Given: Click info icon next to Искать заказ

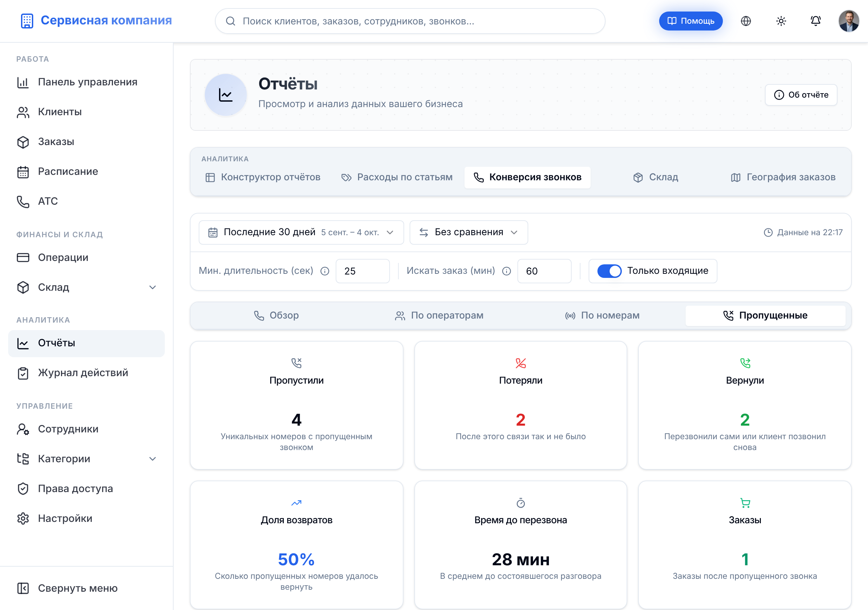Looking at the screenshot, I should tap(506, 271).
